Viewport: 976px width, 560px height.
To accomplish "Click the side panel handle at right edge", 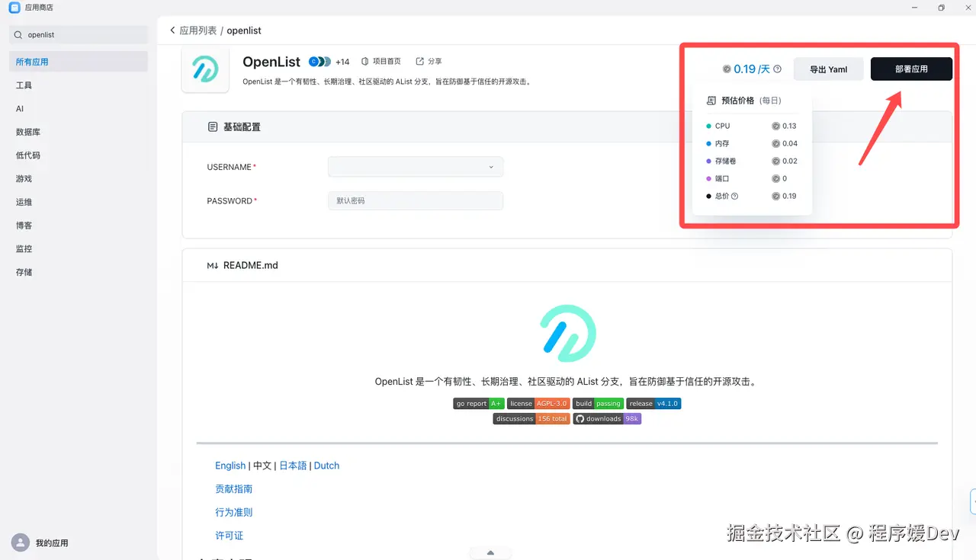I will [x=973, y=502].
